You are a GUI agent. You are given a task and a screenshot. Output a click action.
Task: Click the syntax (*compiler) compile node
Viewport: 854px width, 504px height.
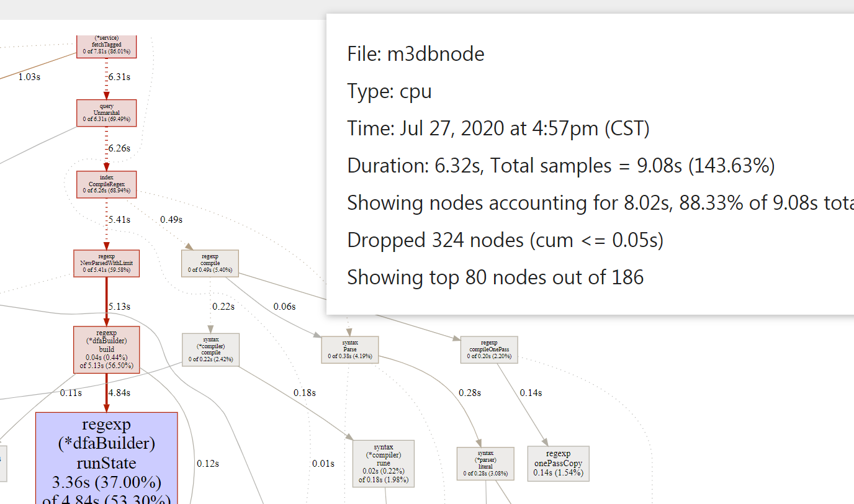point(210,349)
